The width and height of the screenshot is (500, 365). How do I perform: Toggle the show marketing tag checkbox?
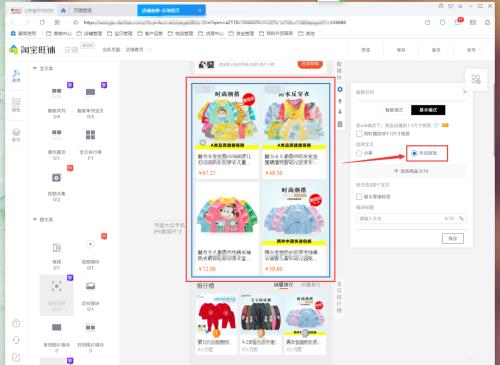click(359, 197)
